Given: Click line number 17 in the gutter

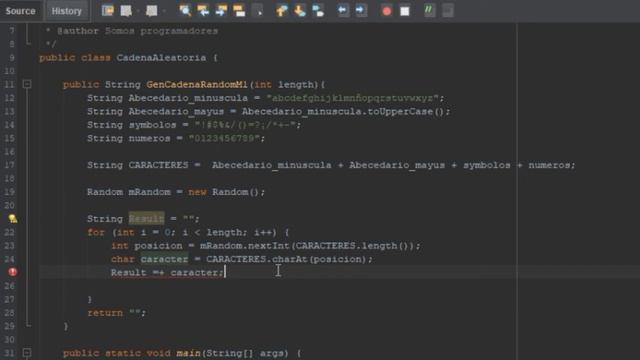Looking at the screenshot, I should tap(9, 165).
